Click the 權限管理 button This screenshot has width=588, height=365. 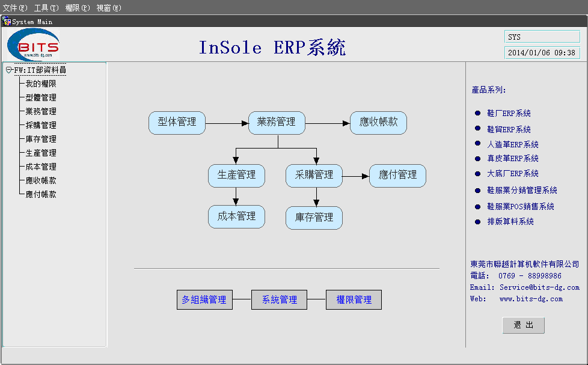coord(354,299)
